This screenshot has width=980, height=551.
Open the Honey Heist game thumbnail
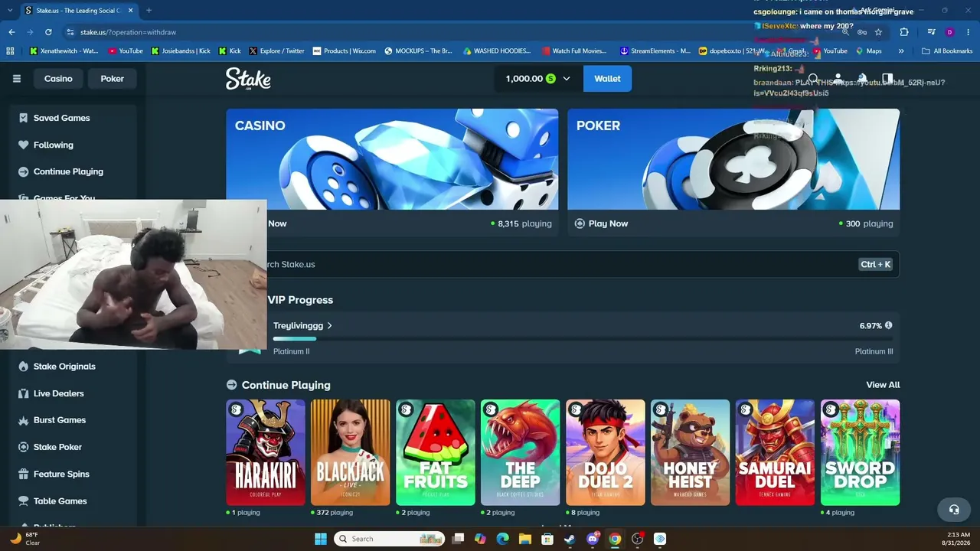point(691,452)
